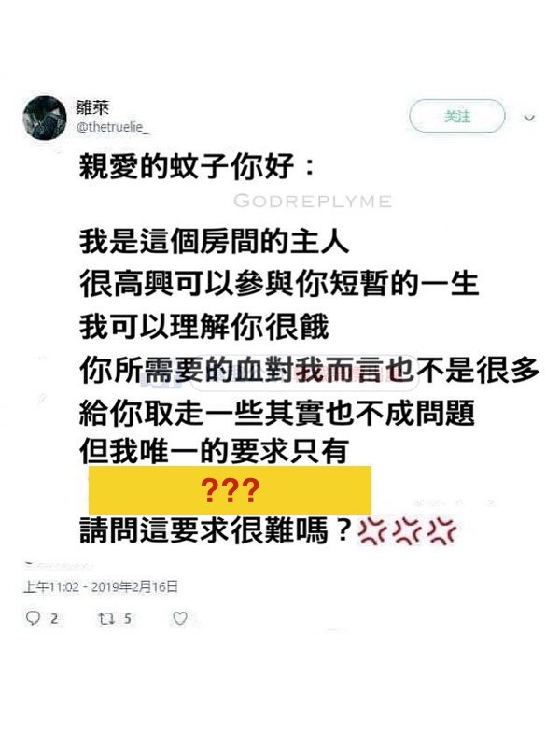The image size is (560, 747).
Task: Follow the account with the 关注 button
Action: coord(456,116)
